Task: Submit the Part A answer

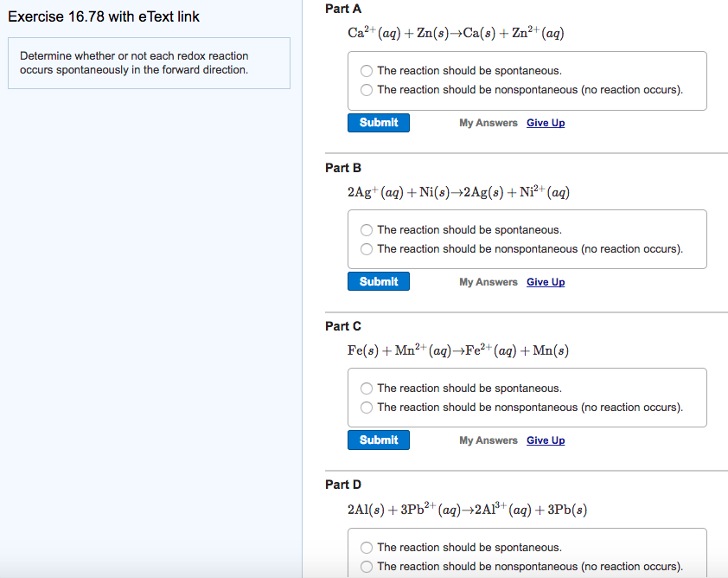Action: click(378, 123)
